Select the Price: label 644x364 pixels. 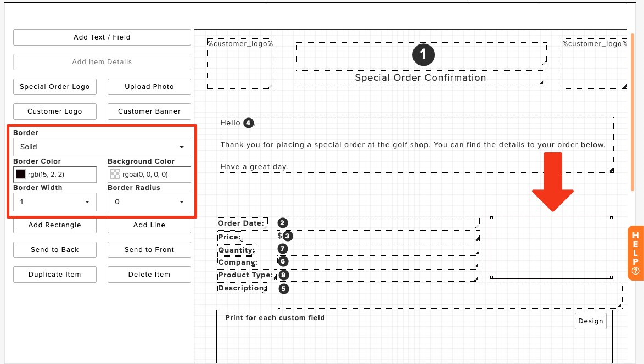point(231,237)
